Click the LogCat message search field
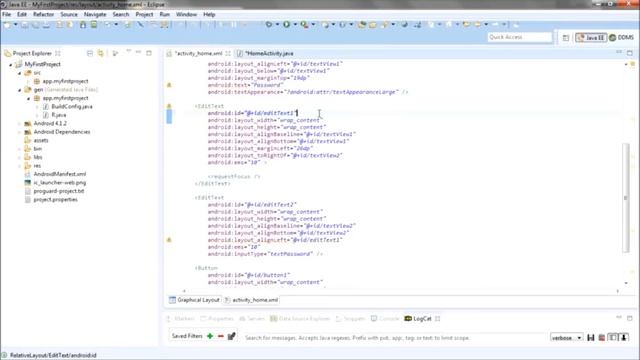Viewport: 640px width, 360px height. (x=395, y=338)
